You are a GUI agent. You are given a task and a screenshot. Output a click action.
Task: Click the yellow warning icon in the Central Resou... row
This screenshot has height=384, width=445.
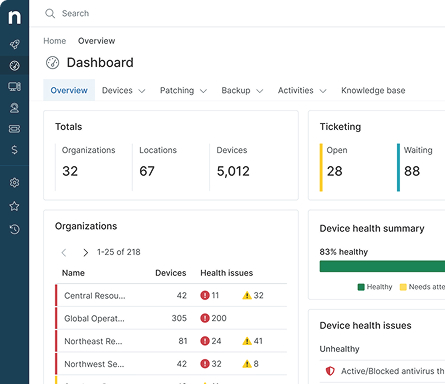[x=247, y=295]
